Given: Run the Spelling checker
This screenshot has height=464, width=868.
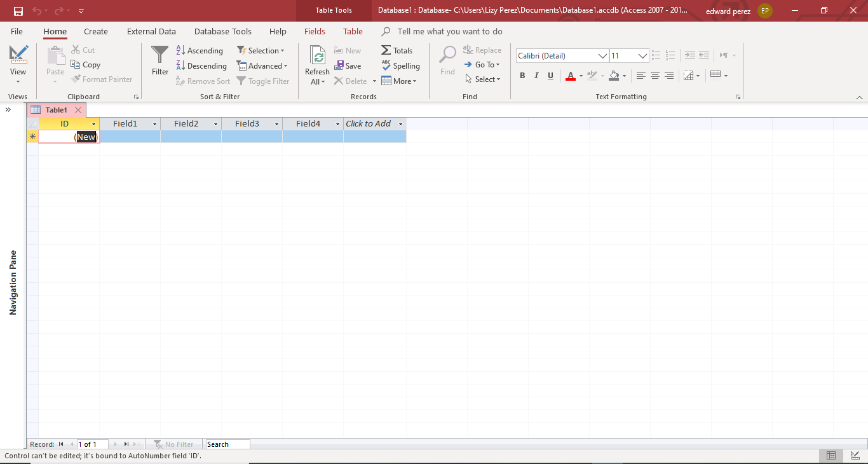Looking at the screenshot, I should (400, 66).
